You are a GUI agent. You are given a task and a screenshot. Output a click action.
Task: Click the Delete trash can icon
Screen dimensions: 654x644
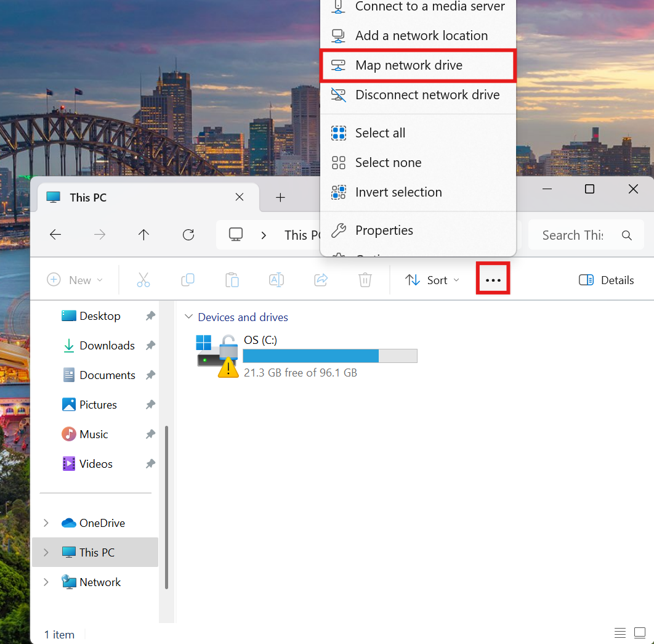[365, 280]
